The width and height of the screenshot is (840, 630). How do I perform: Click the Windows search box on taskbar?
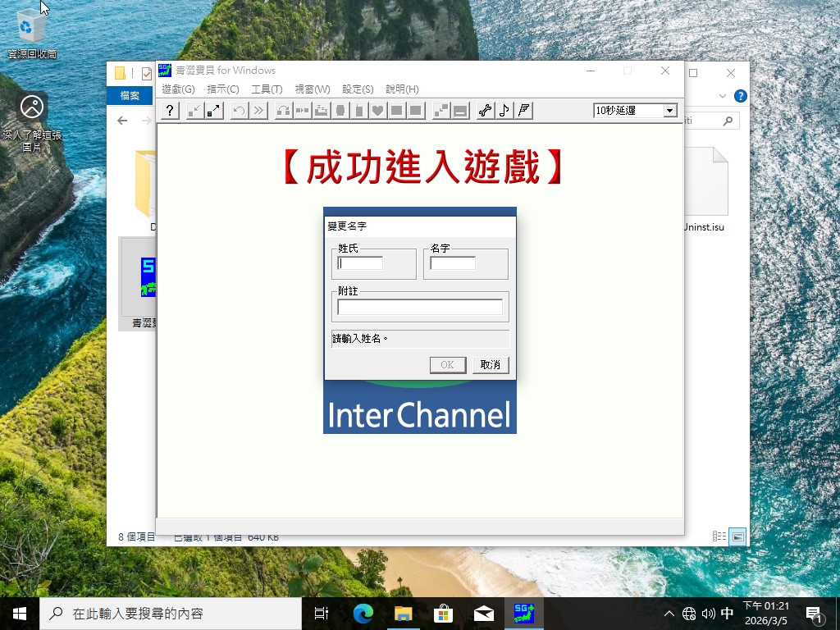[171, 614]
